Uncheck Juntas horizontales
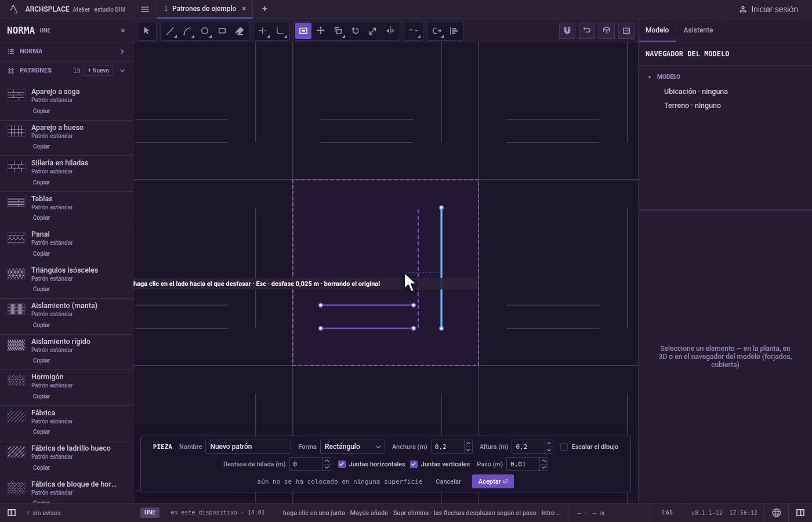This screenshot has width=812, height=522. 342,464
